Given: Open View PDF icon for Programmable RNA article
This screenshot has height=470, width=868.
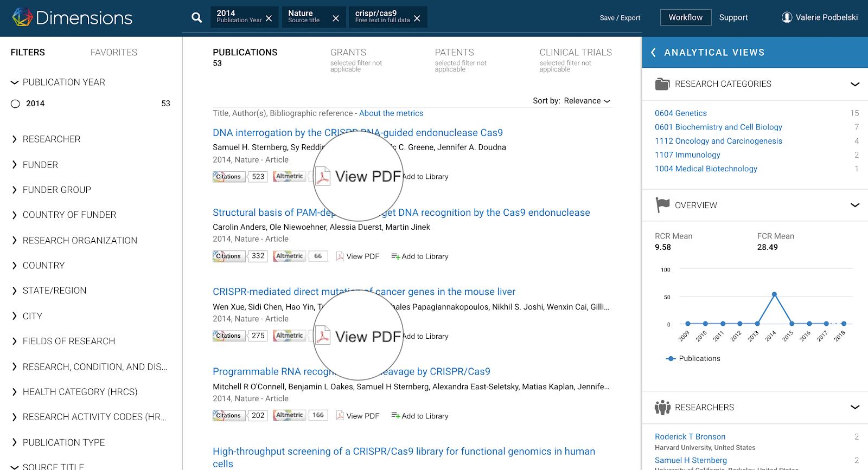Looking at the screenshot, I should 340,416.
